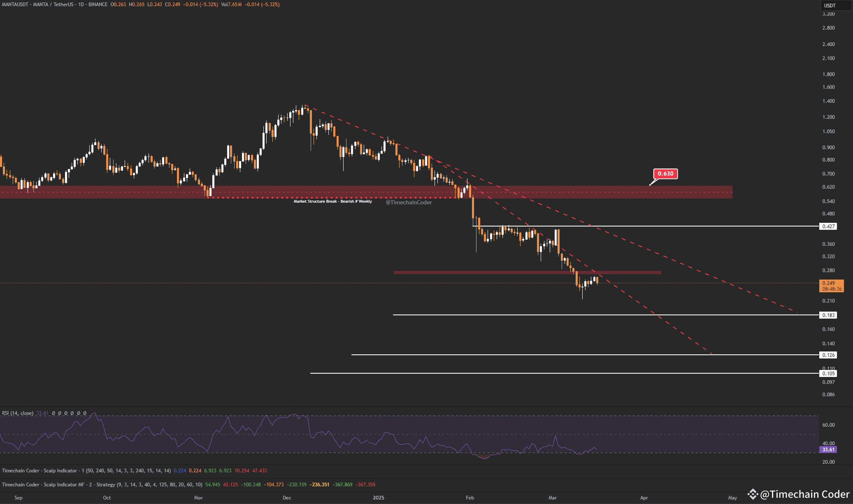The image size is (853, 504).
Task: Click the 0.086 price axis tick
Action: click(828, 395)
